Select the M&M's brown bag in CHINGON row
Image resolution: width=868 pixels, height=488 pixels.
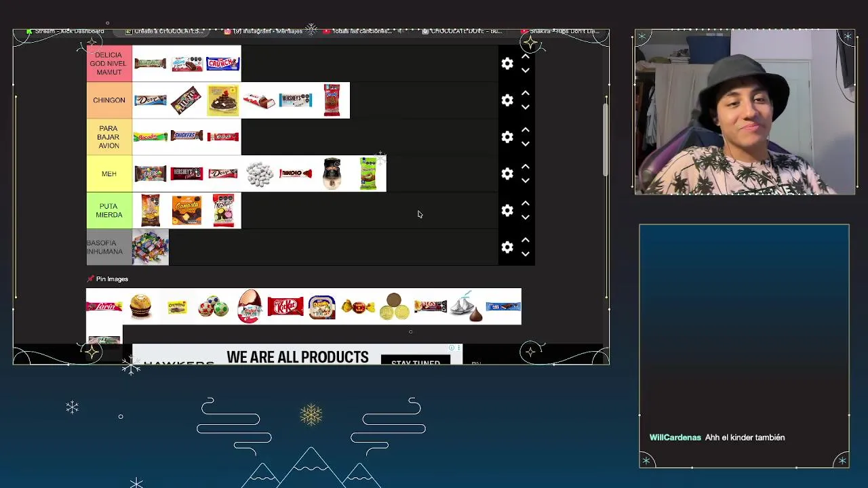[186, 100]
